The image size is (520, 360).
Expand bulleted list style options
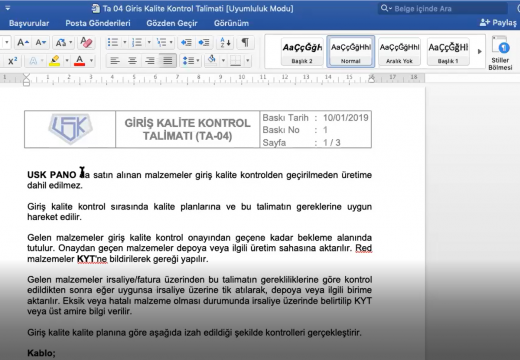tap(125, 42)
